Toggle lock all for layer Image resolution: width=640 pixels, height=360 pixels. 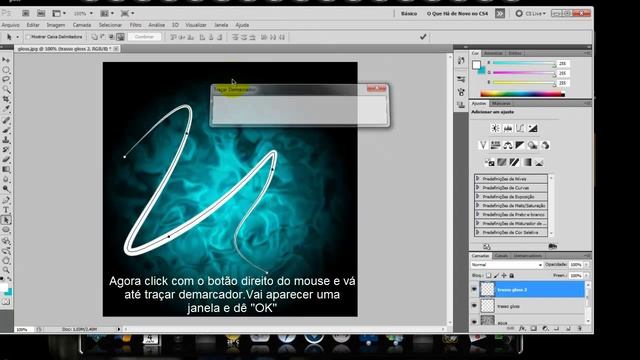(x=512, y=276)
